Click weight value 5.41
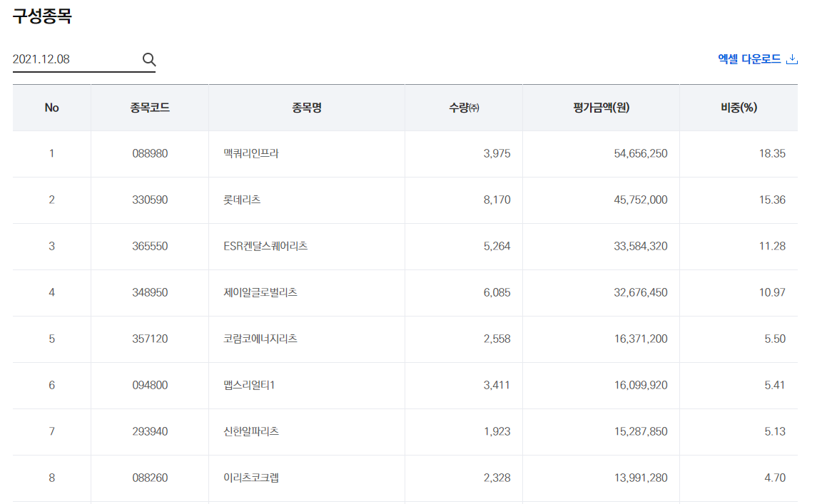Screen dimensions: 817x504 pos(775,385)
